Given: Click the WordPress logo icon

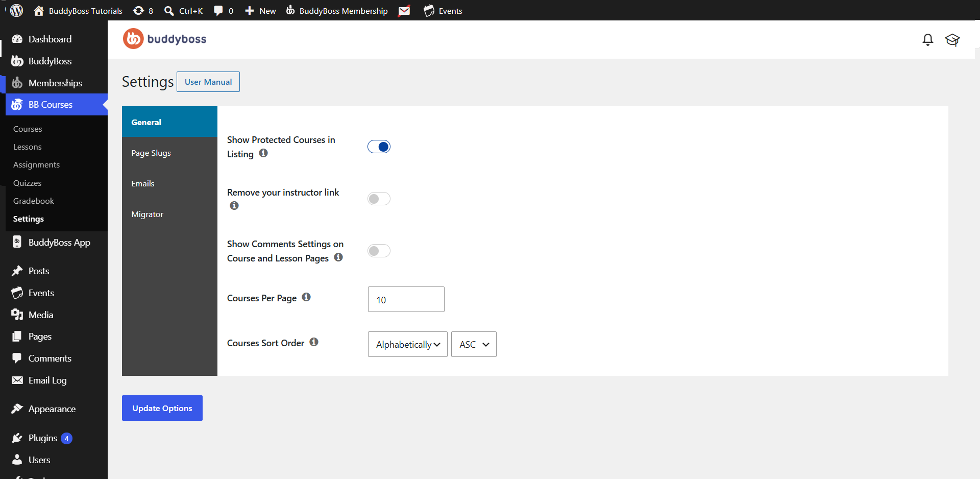Looking at the screenshot, I should click(17, 10).
